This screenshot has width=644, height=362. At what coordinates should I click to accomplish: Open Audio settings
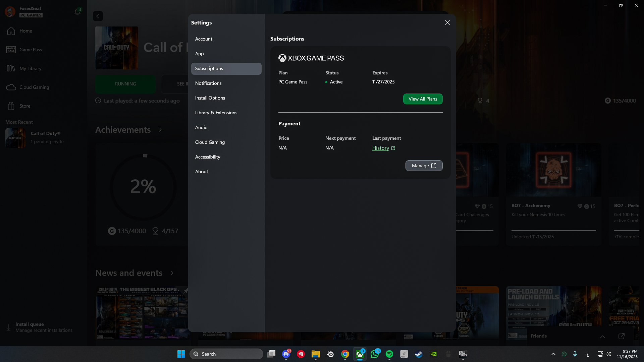pos(226,127)
